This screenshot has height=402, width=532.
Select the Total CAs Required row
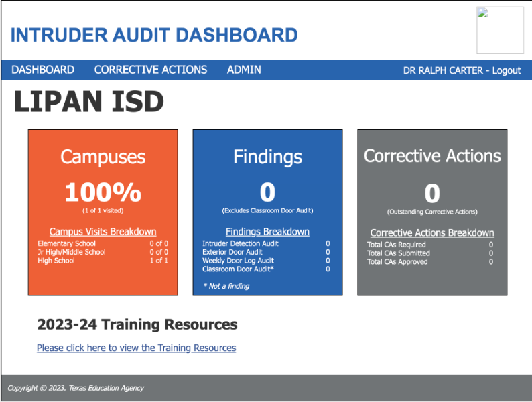tap(430, 245)
